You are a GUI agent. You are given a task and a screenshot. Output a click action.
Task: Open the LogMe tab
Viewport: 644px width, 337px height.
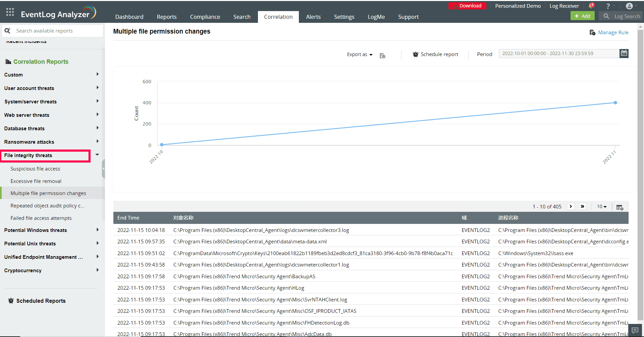pos(376,17)
